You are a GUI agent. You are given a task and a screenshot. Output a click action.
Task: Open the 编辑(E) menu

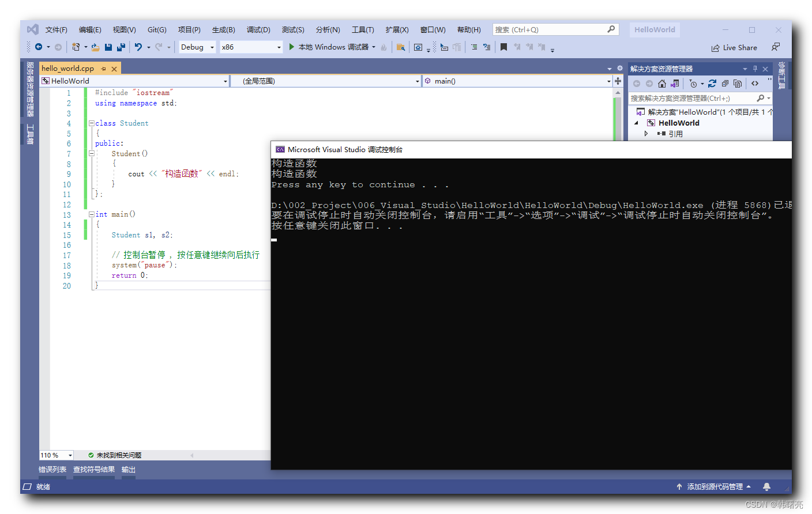pos(90,30)
